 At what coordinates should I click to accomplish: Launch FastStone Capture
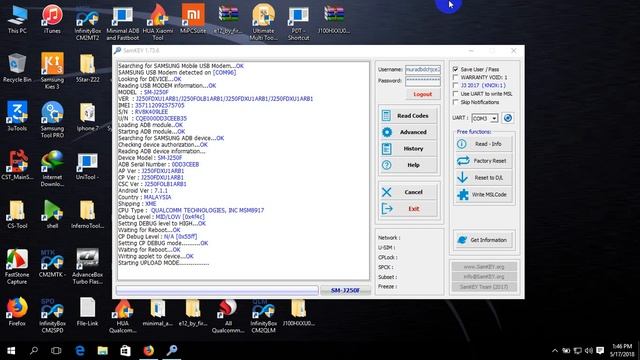[x=17, y=267]
